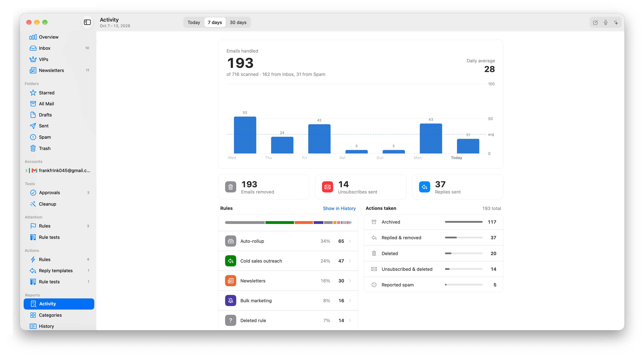Open Rules under Attention section
The height and width of the screenshot is (356, 644).
59,226
